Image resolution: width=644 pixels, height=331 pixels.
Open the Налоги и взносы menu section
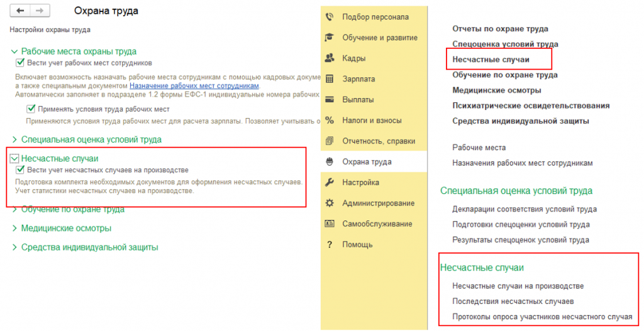374,120
